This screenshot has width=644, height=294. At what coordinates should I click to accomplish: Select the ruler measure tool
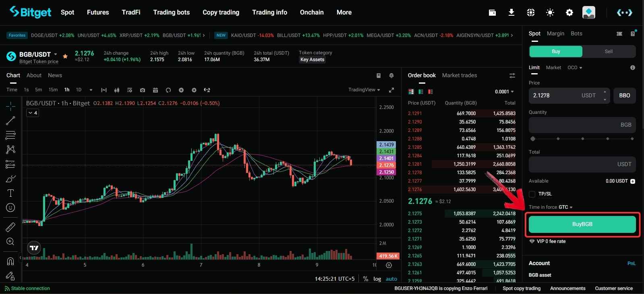pos(10,227)
